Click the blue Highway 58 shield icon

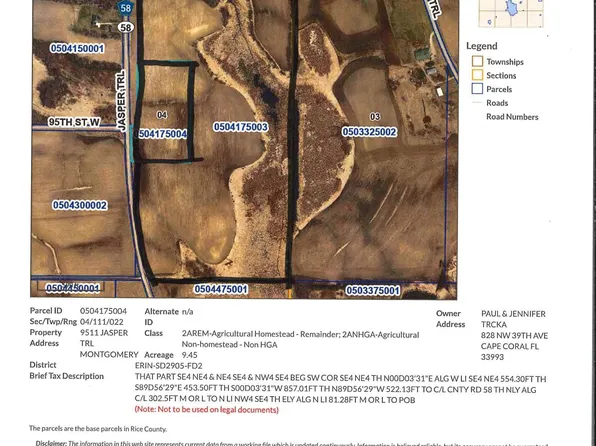[x=126, y=8]
